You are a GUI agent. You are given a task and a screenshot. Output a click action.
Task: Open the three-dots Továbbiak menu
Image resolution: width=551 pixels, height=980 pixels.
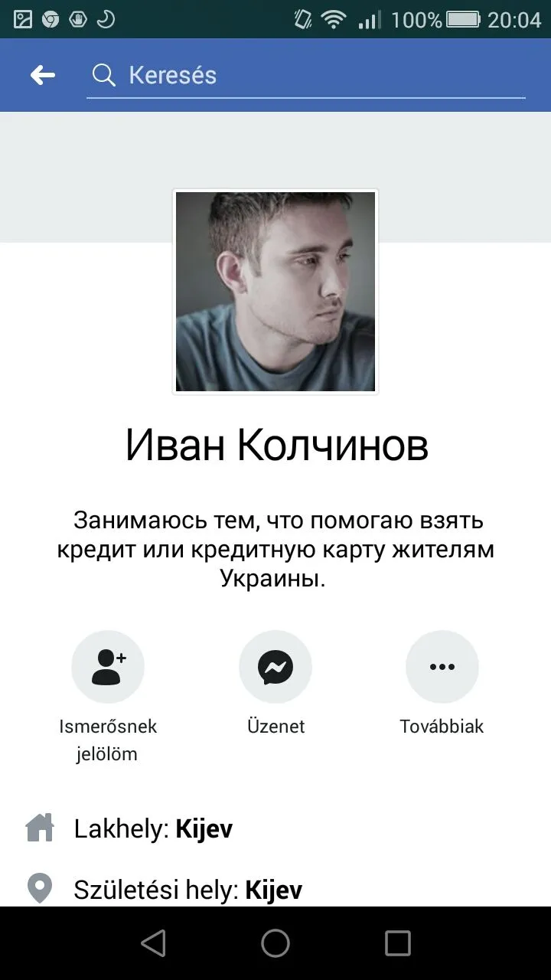click(442, 666)
